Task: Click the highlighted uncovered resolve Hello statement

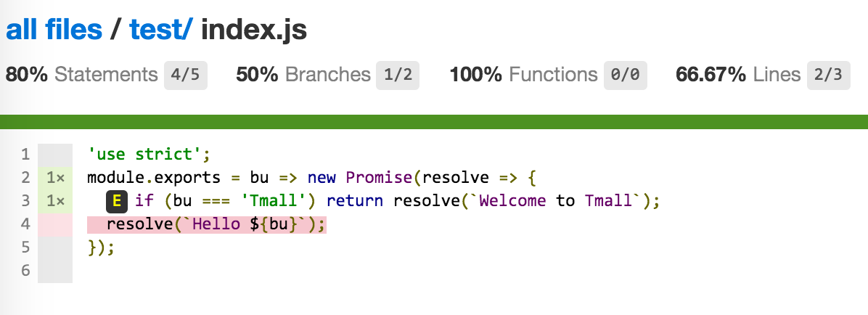Action: pos(207,225)
